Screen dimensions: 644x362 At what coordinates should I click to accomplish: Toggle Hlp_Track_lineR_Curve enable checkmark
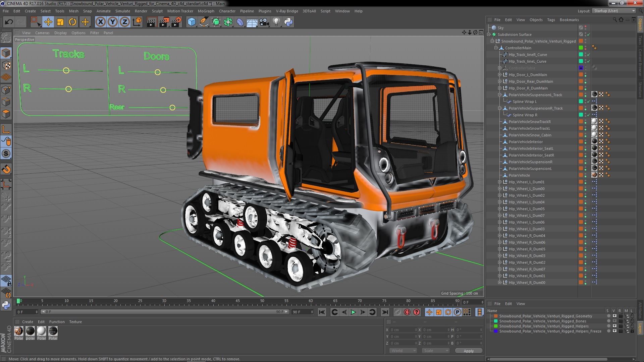588,55
